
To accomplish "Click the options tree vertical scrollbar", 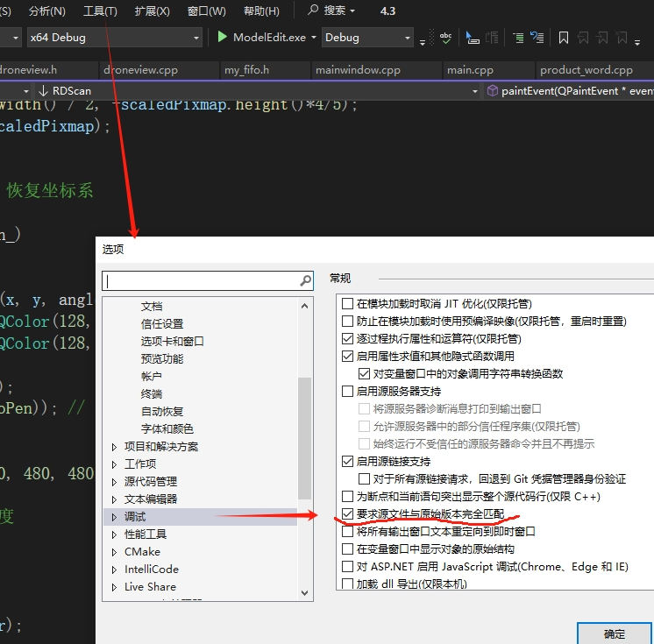I will point(304,438).
